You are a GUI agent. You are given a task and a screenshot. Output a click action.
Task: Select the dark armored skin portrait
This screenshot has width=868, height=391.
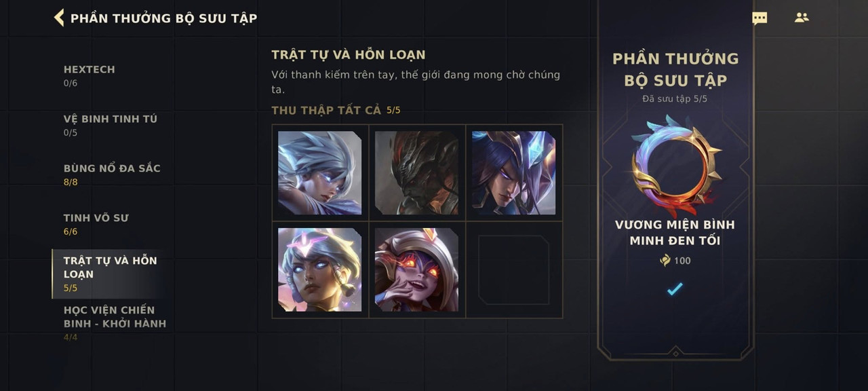pos(416,173)
